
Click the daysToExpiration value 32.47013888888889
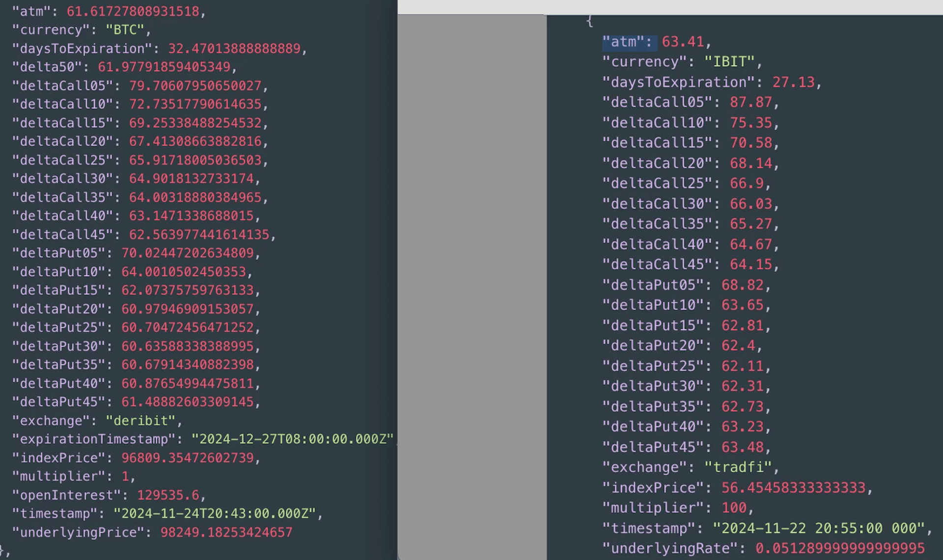click(x=234, y=49)
